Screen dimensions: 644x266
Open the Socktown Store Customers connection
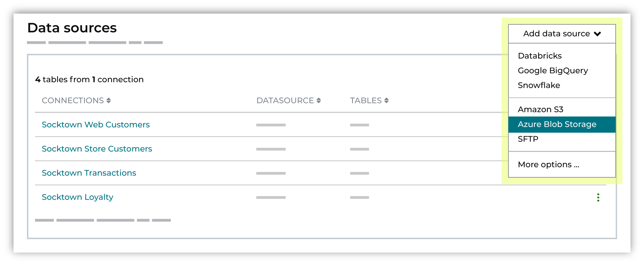tap(97, 149)
